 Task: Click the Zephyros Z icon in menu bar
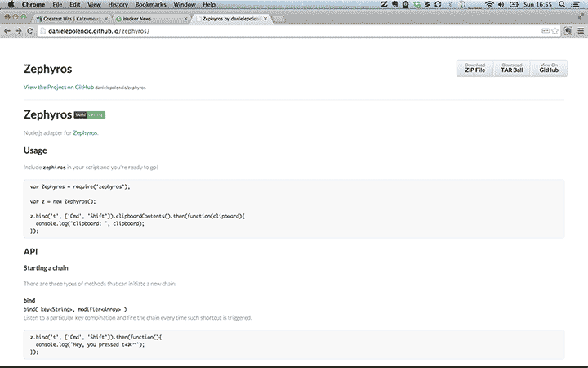(384, 5)
